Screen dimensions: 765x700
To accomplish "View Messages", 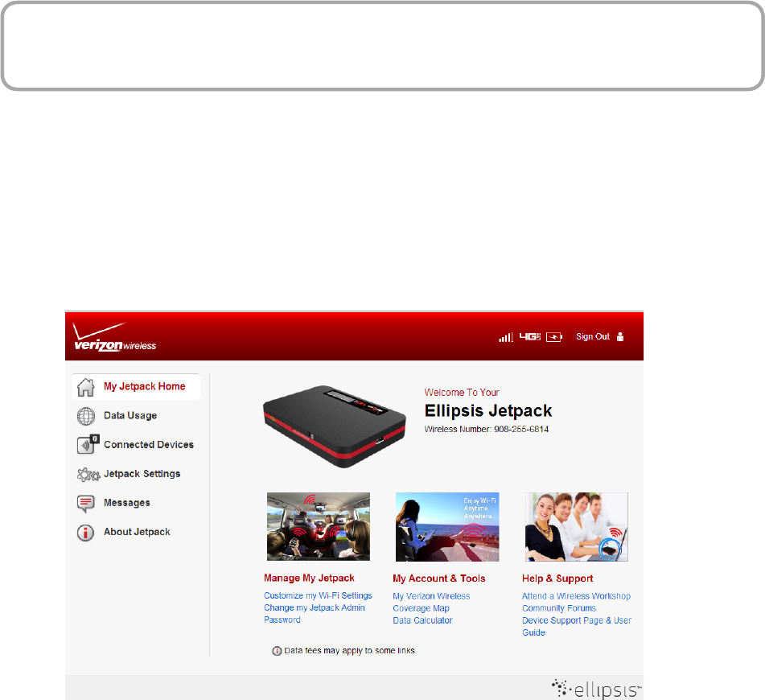I will (x=127, y=503).
